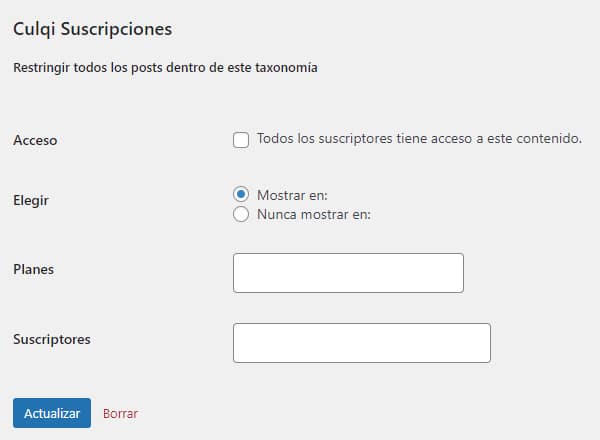
Task: Click the "Nunca mostrar en:" label text
Action: pyautogui.click(x=313, y=214)
